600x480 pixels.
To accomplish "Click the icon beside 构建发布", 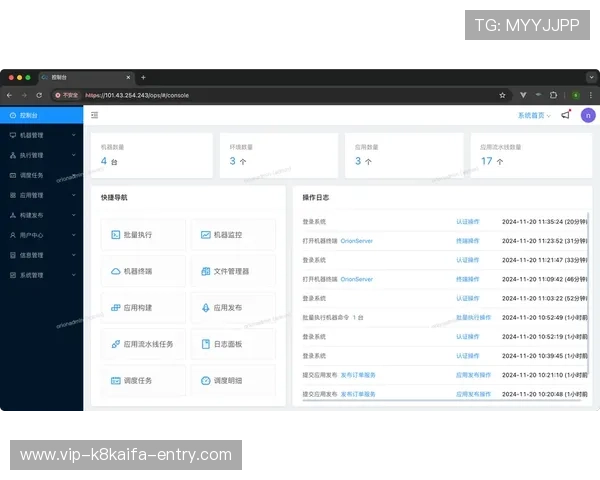I will click(x=13, y=215).
